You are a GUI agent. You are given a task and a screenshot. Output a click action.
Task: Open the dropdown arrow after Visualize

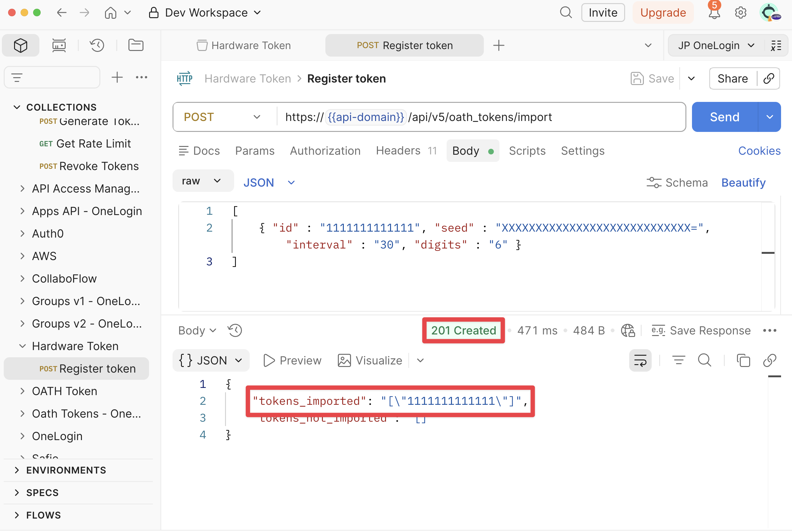[x=421, y=360]
